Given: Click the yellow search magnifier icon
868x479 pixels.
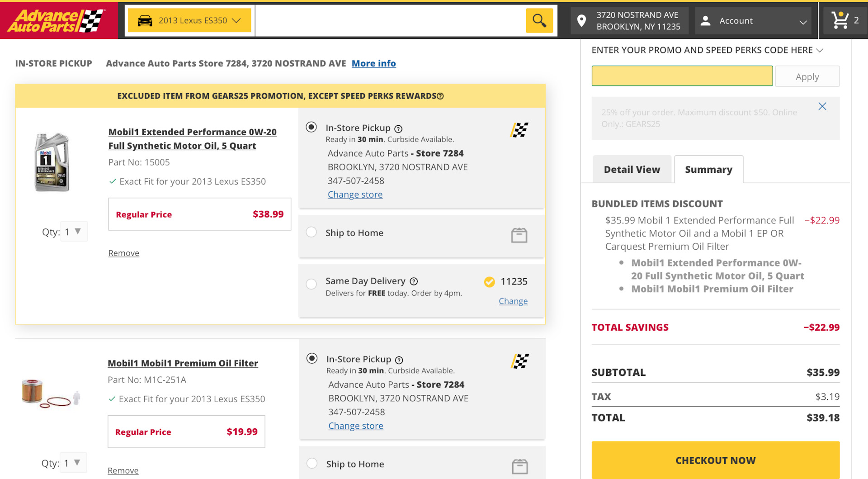Looking at the screenshot, I should [539, 20].
